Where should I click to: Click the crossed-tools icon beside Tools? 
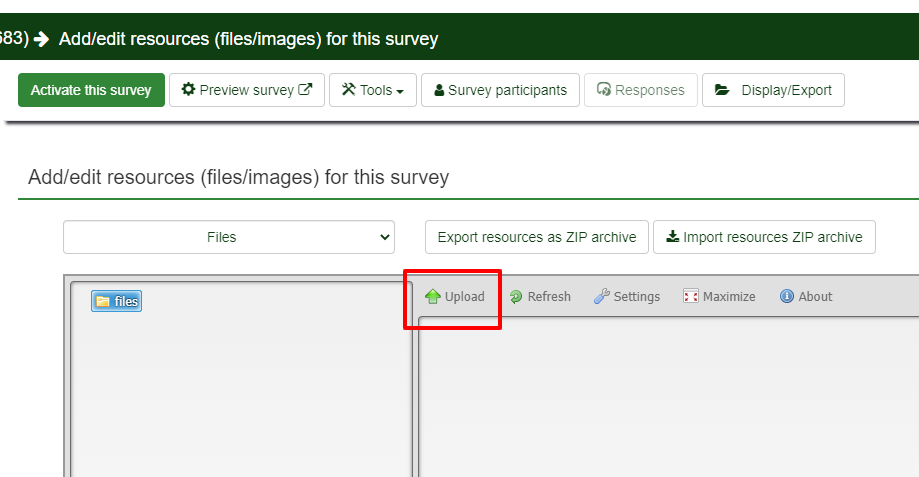(x=349, y=90)
